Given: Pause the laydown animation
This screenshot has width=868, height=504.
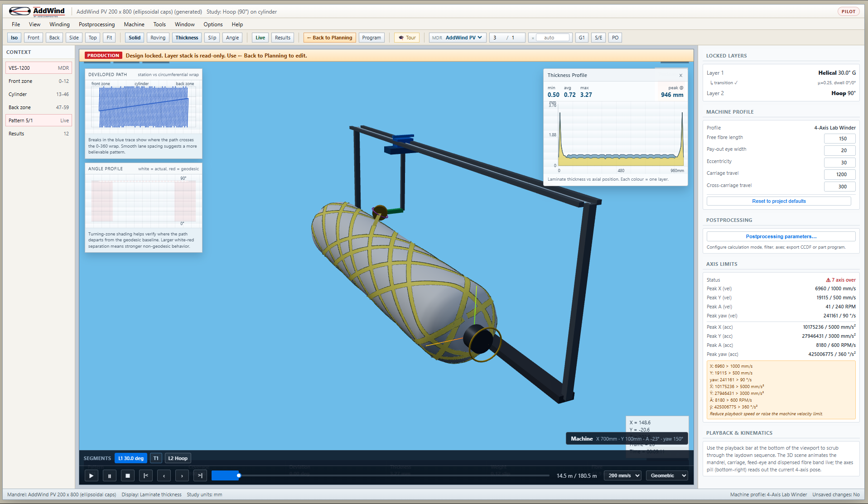Looking at the screenshot, I should 109,475.
